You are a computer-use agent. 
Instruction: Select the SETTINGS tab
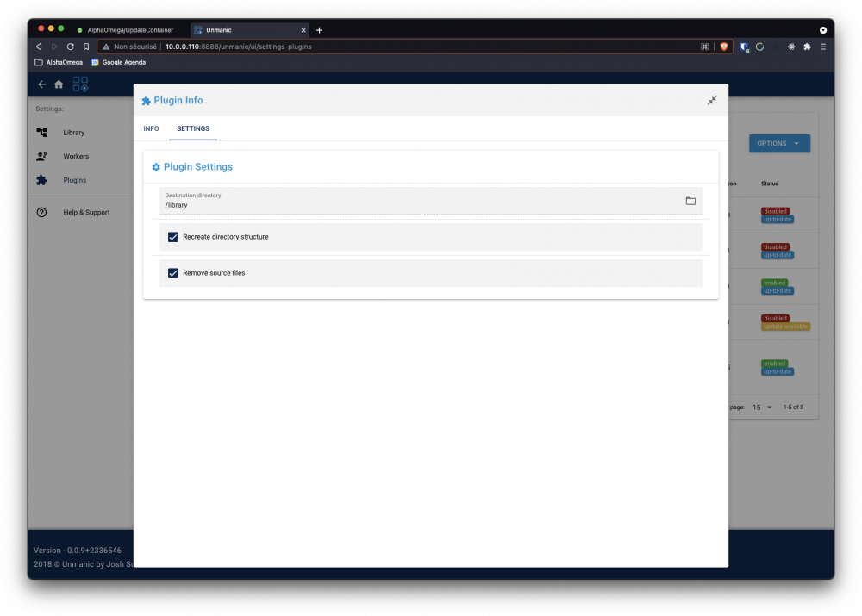pos(193,128)
